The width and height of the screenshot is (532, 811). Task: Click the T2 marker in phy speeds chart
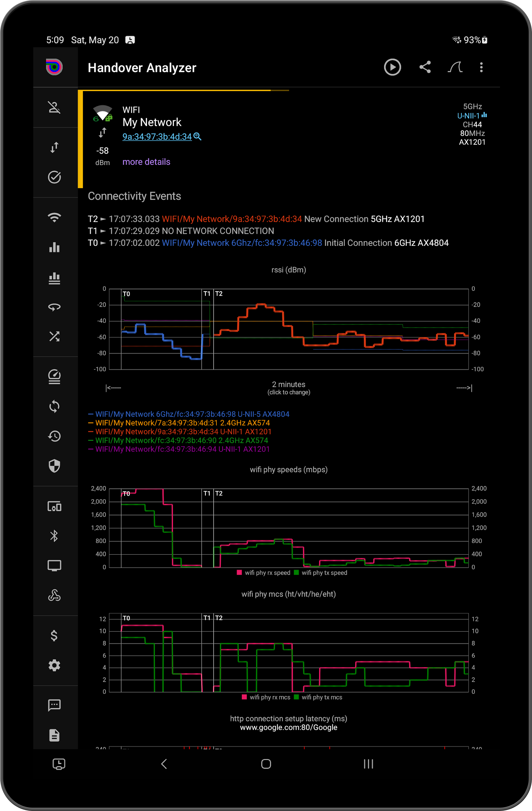tap(219, 494)
